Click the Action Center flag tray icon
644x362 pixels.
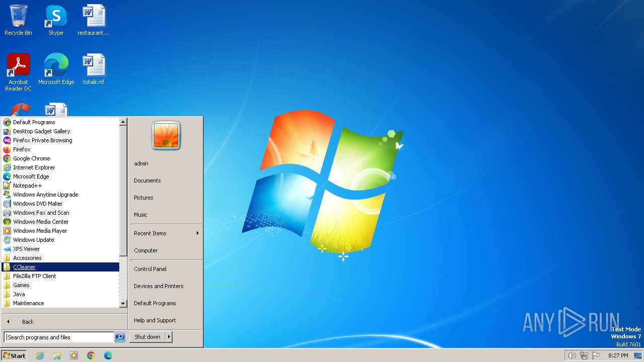596,355
